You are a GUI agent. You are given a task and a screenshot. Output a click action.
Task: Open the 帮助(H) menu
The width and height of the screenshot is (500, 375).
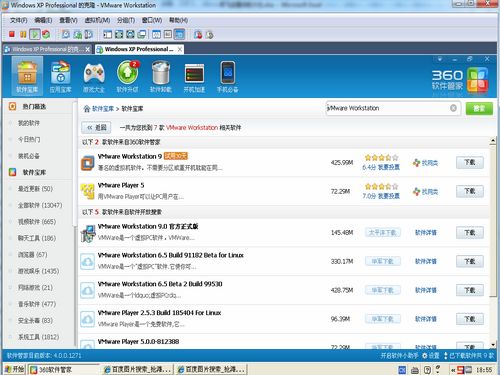click(x=178, y=20)
